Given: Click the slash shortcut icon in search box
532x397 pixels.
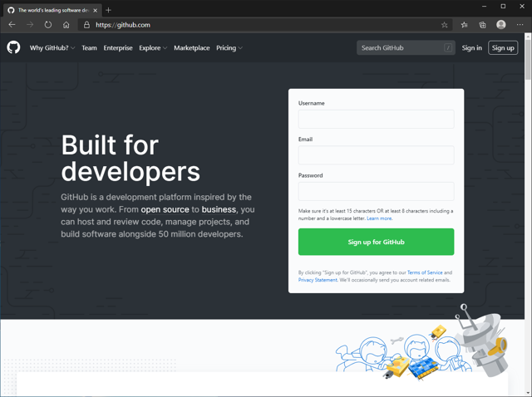Looking at the screenshot, I should (x=448, y=48).
